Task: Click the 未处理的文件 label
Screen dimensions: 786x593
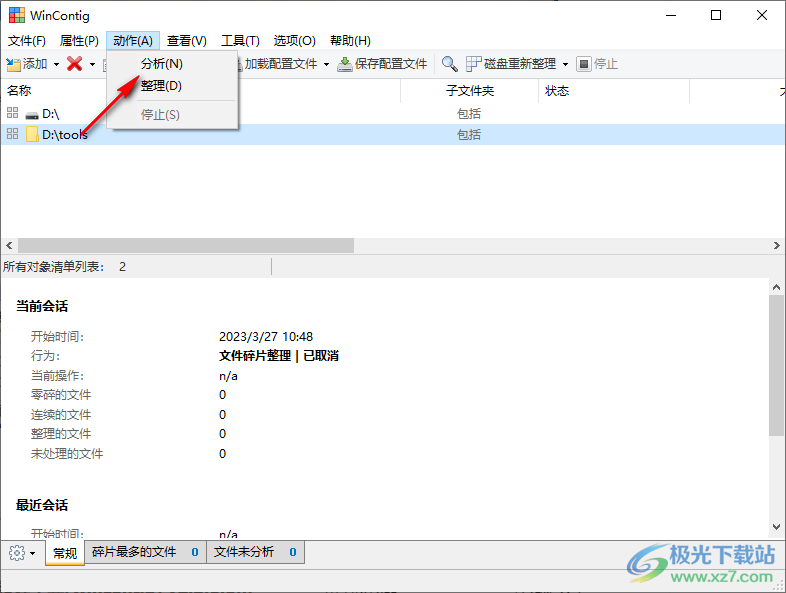Action: (67, 454)
